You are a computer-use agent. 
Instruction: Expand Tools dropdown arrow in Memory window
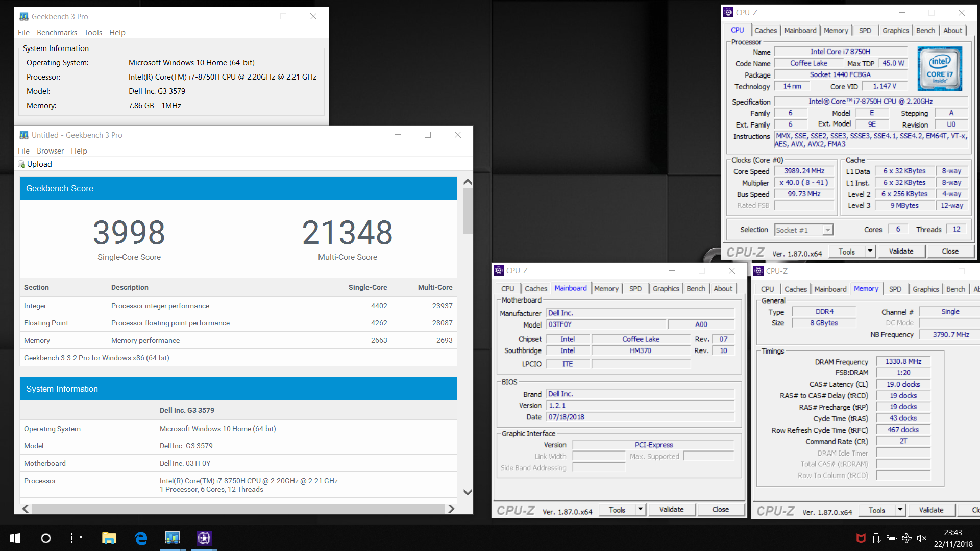[900, 510]
